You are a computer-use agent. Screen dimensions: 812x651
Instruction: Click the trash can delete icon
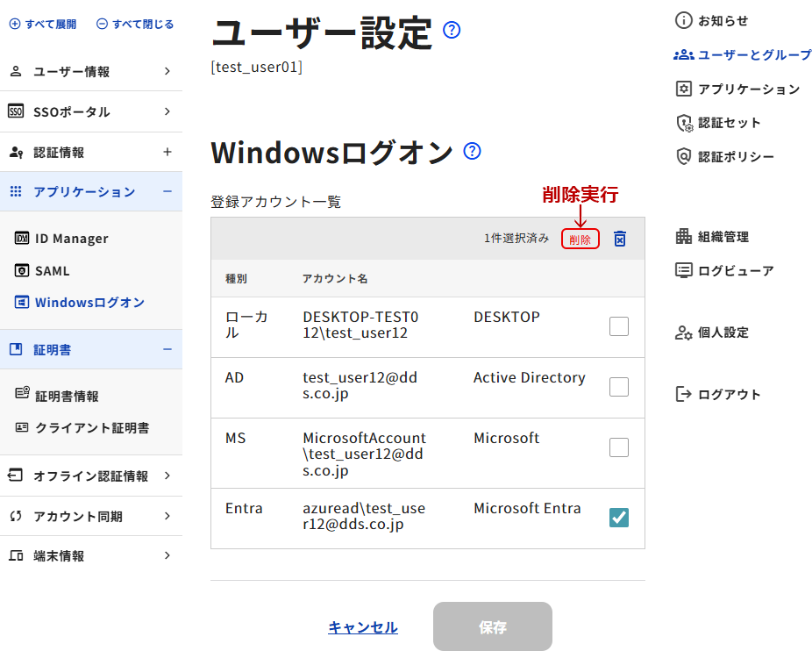620,239
